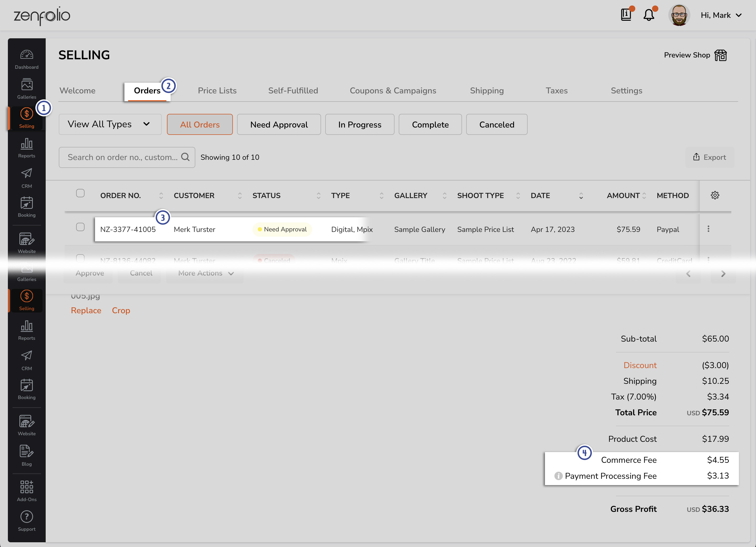Focus the order search field
The height and width of the screenshot is (547, 756).
127,157
